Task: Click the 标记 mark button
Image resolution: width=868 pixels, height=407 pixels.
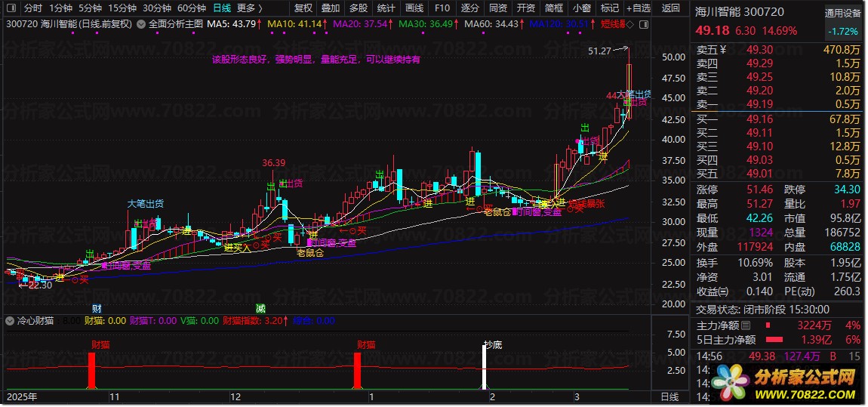Action: click(x=609, y=8)
